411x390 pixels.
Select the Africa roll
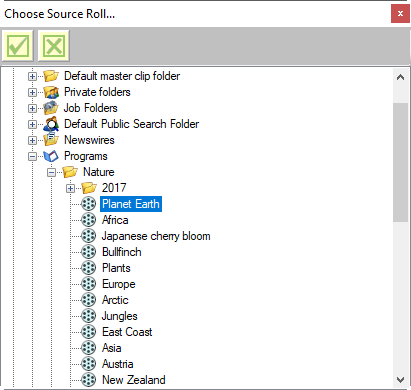(115, 220)
